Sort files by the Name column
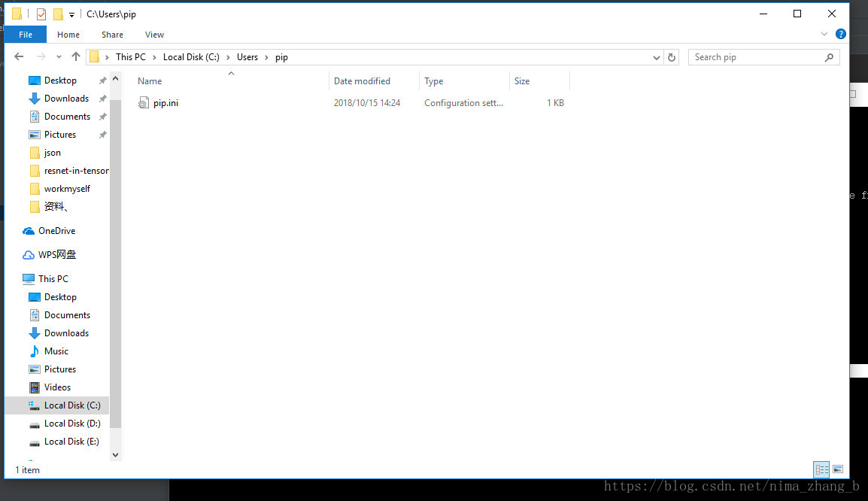 click(150, 80)
